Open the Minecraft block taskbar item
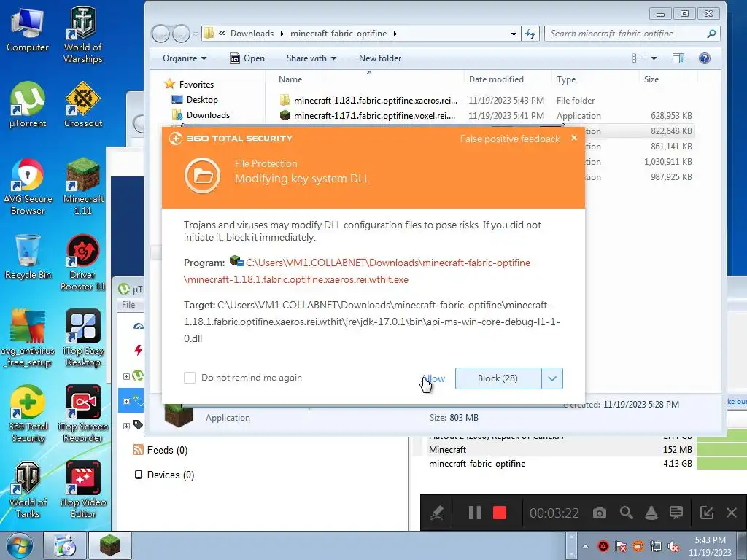Image resolution: width=747 pixels, height=560 pixels. pos(109,545)
